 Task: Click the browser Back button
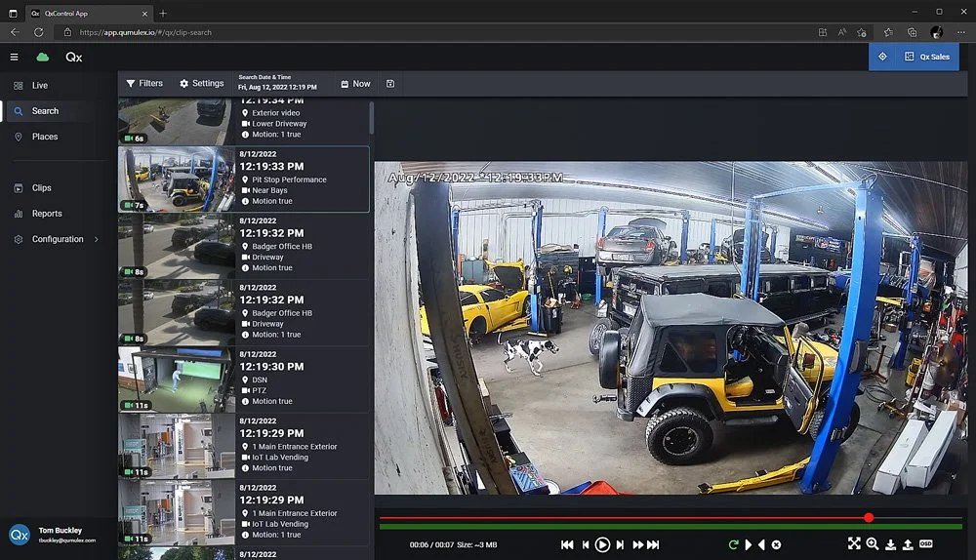click(15, 32)
